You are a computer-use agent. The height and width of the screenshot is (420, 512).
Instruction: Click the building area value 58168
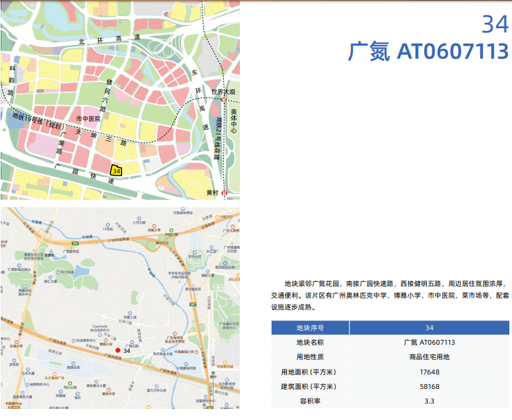429,386
